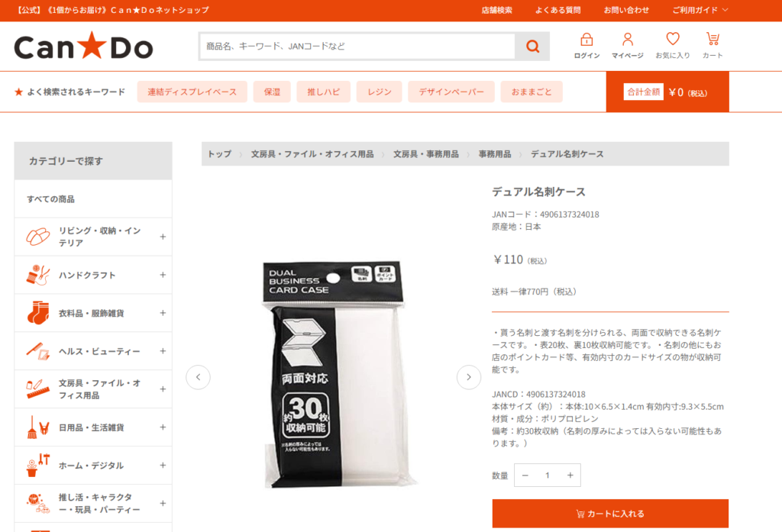Open お気に入り heart icon
782x532 pixels.
[x=673, y=39]
